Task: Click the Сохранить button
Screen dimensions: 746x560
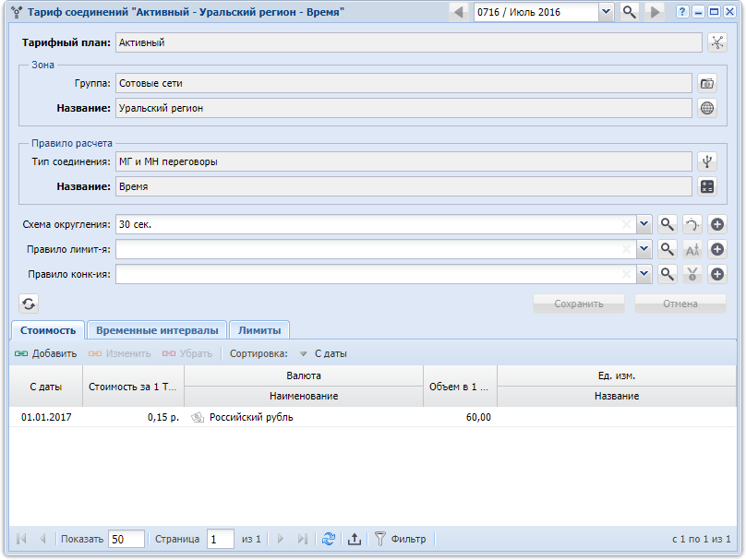Action: [x=579, y=304]
